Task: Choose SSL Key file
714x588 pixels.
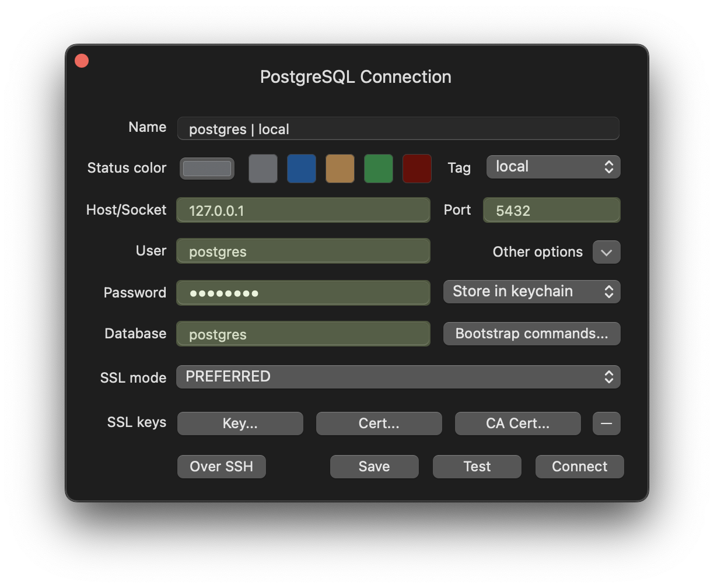Action: coord(240,423)
